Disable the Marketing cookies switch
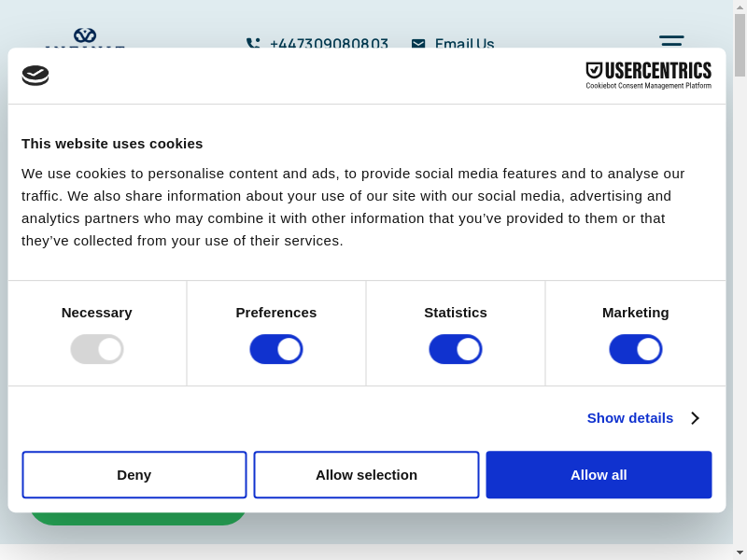Image resolution: width=747 pixels, height=560 pixels. click(x=636, y=349)
